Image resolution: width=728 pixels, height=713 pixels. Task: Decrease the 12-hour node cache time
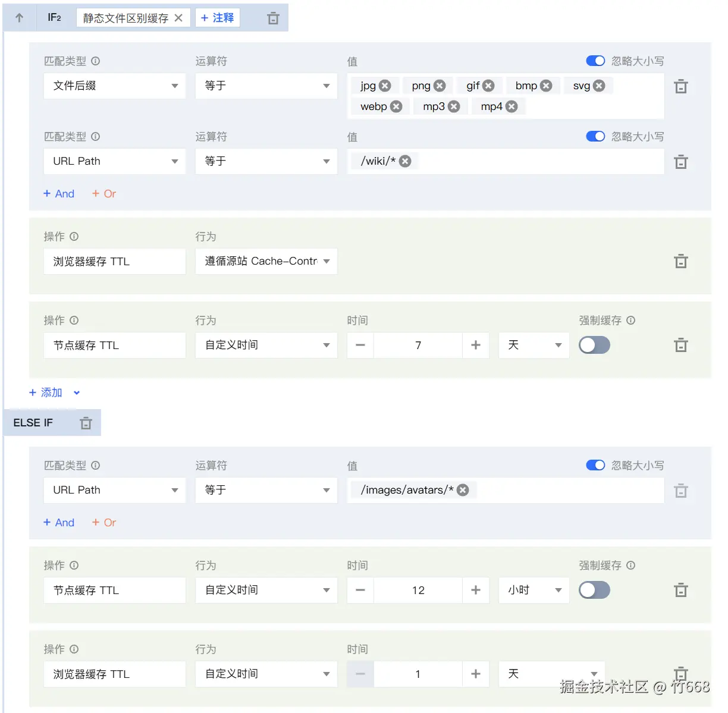(360, 590)
